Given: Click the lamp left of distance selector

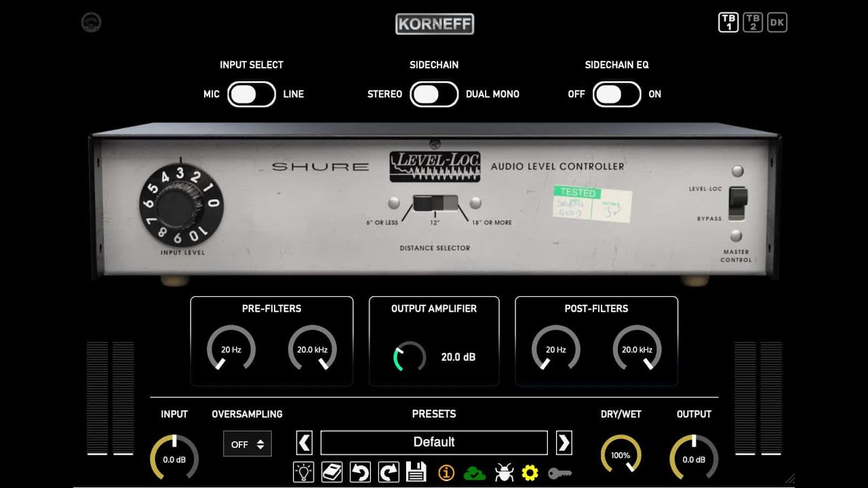Looking at the screenshot, I should [x=394, y=203].
